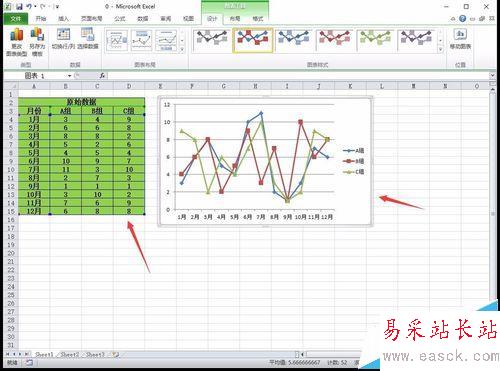Viewport: 500px width, 371px height.
Task: Choose the purple chart style
Action: coord(417,40)
